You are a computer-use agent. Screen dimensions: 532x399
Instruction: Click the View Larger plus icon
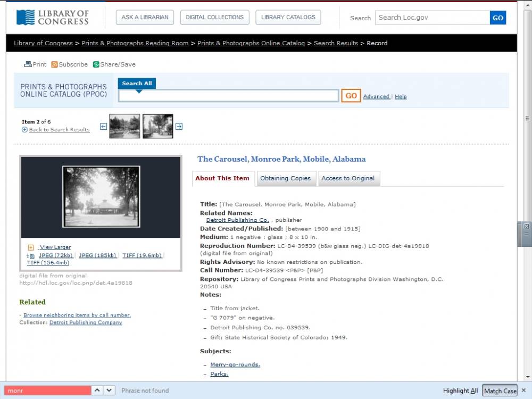[x=31, y=247]
